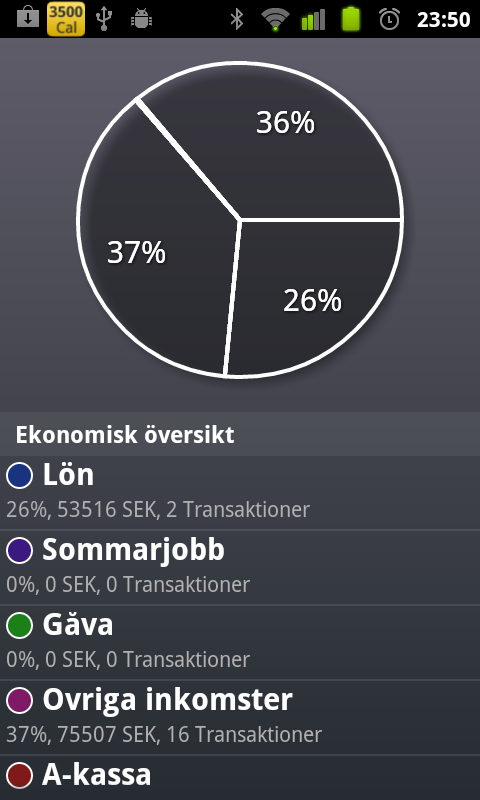Image resolution: width=480 pixels, height=800 pixels.
Task: Open the Sommarjobb category row
Action: (240, 568)
